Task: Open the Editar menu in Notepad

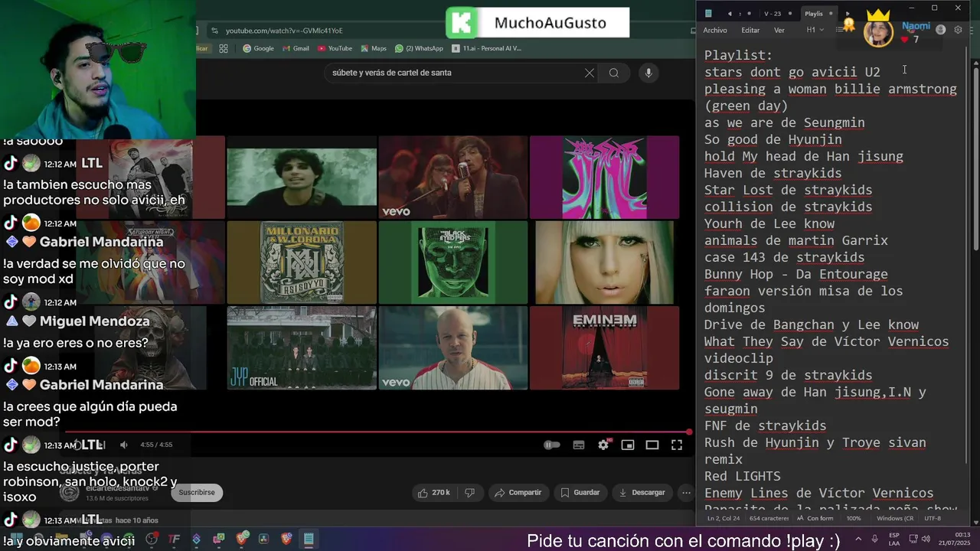Action: point(750,30)
